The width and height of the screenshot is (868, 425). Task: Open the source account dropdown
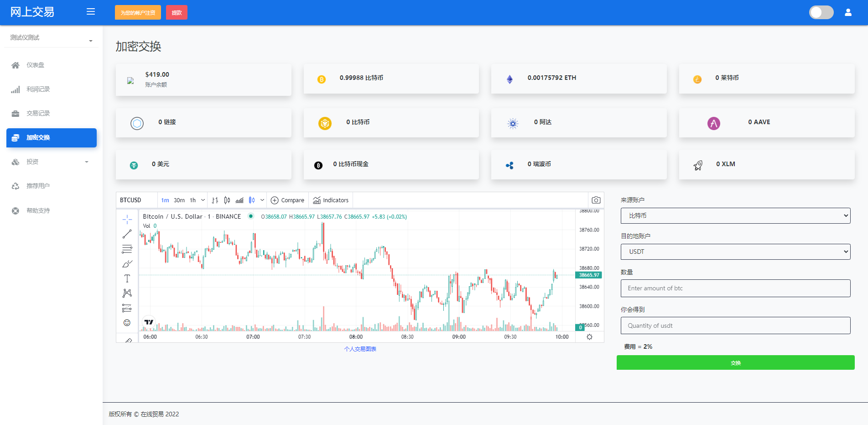[x=735, y=215]
